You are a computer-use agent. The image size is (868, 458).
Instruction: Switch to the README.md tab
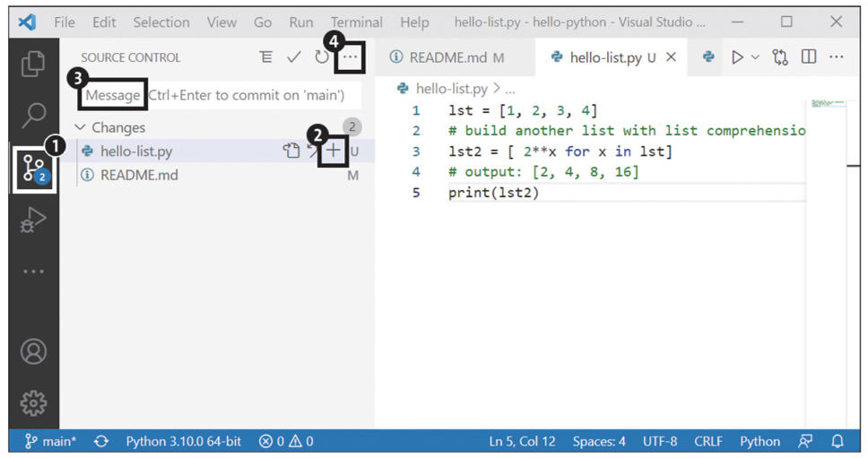point(455,57)
